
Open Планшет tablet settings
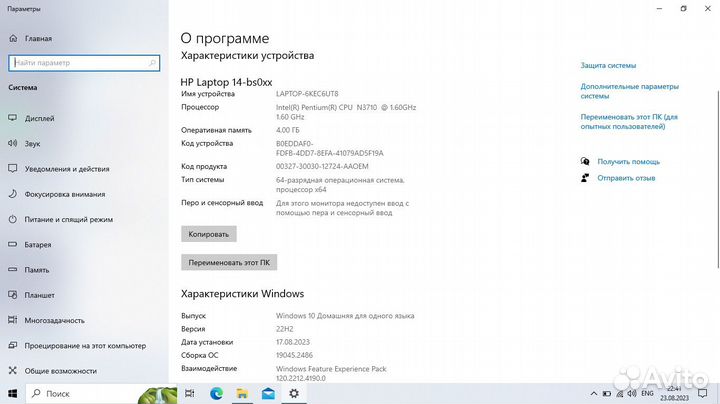pyautogui.click(x=31, y=295)
